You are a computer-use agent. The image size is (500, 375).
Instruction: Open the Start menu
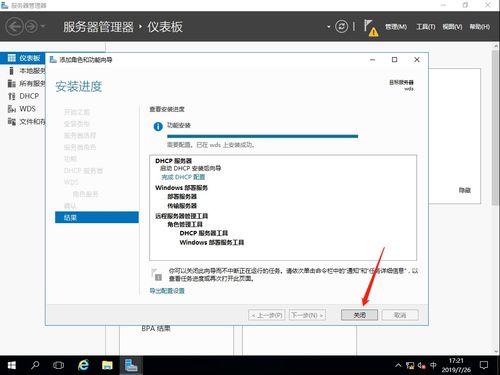point(12,365)
